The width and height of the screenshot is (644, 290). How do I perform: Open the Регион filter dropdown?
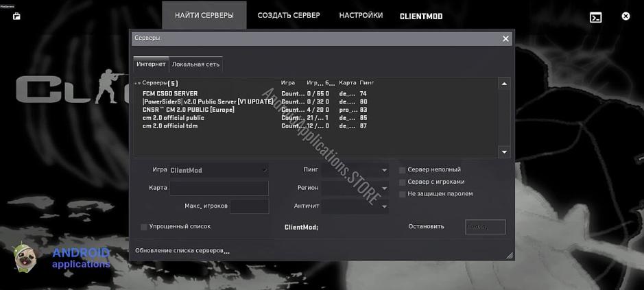pos(355,188)
